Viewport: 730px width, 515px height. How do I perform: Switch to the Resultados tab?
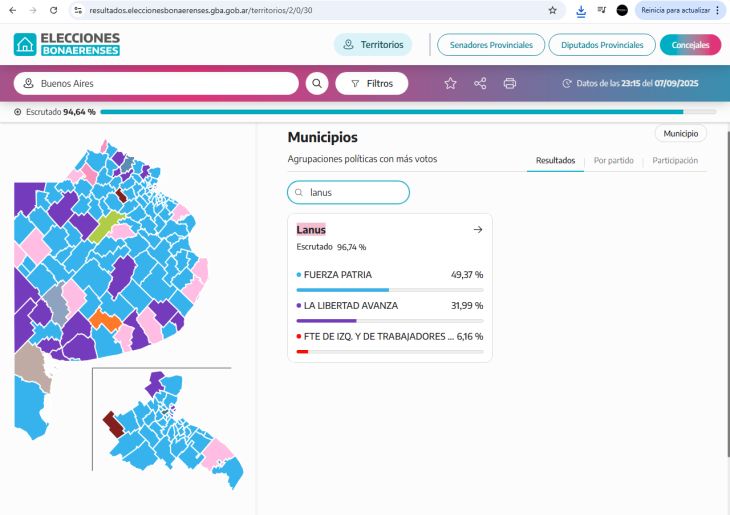click(x=555, y=161)
